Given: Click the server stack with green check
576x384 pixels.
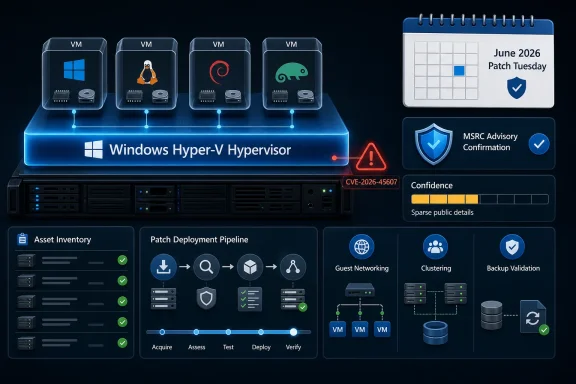Looking at the screenshot, I should pyautogui.click(x=294, y=299).
